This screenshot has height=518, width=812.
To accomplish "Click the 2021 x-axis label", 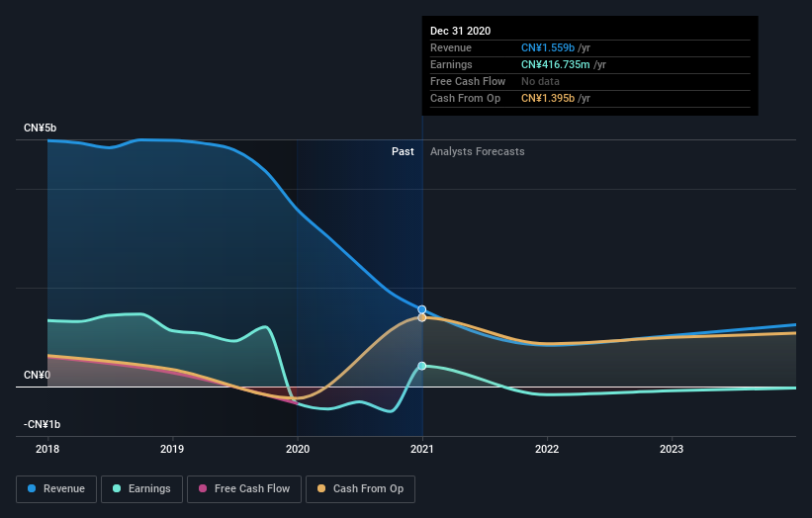I will (x=422, y=449).
